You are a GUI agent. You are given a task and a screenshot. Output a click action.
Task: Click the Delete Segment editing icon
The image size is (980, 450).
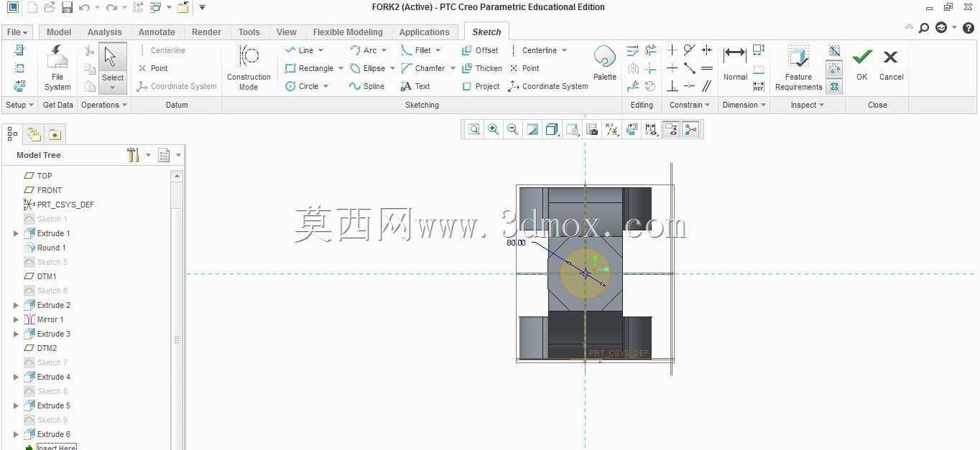click(x=650, y=50)
